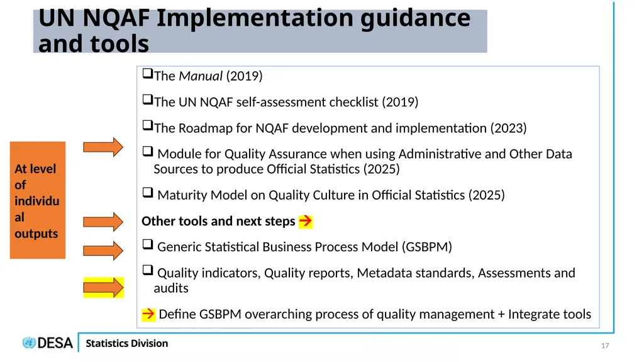Image resolution: width=644 pixels, height=362 pixels.
Task: Click the UN emblem DESA logo
Action: tap(47, 342)
